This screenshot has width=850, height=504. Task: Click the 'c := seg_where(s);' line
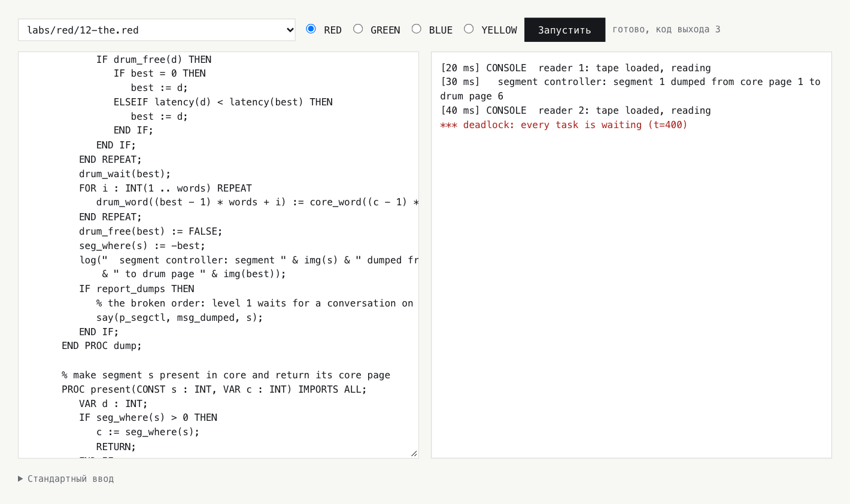click(x=148, y=432)
